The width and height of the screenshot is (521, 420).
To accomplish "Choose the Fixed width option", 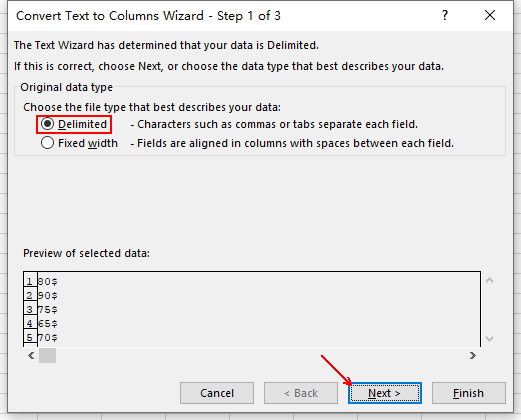I will click(47, 143).
